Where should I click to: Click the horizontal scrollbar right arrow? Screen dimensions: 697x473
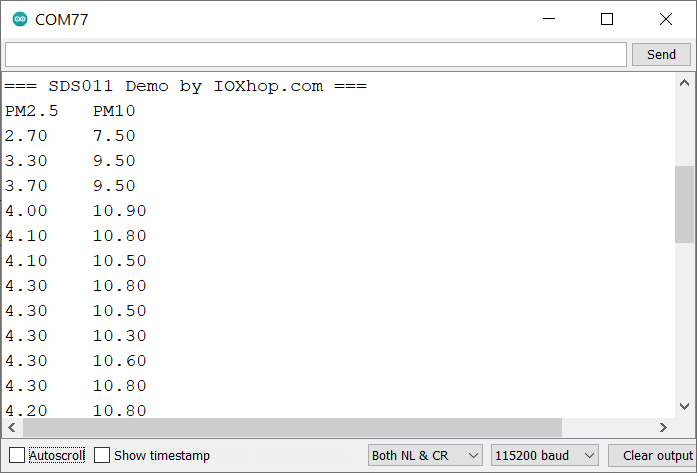[662, 428]
